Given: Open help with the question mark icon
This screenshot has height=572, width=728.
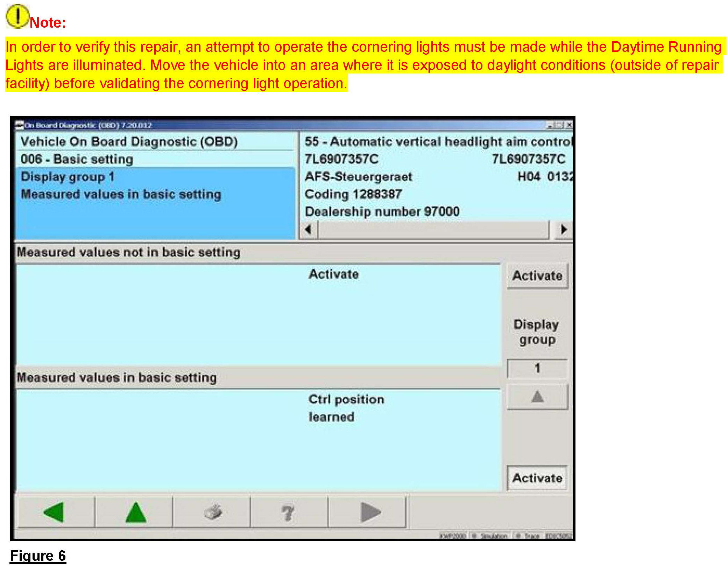Looking at the screenshot, I should tap(288, 513).
